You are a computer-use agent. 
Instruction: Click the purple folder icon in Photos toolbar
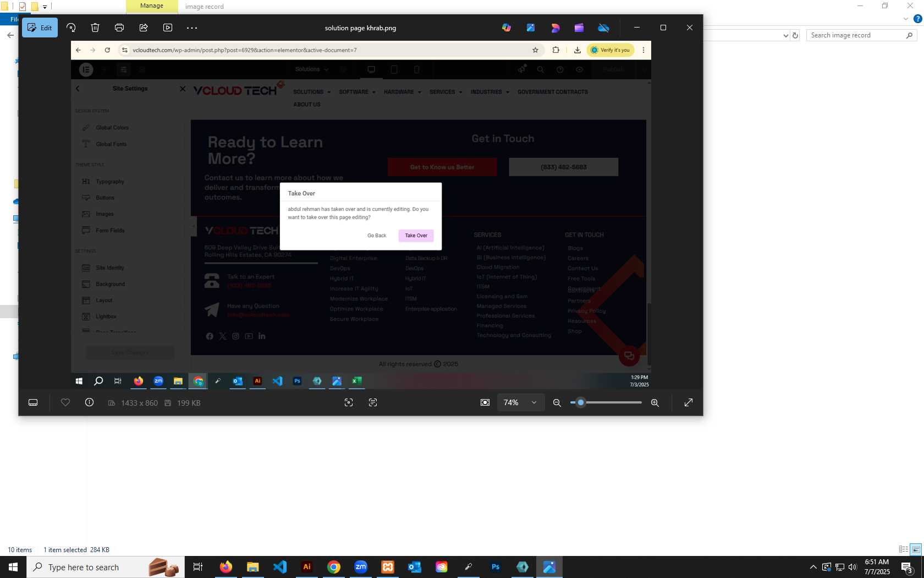tap(579, 28)
